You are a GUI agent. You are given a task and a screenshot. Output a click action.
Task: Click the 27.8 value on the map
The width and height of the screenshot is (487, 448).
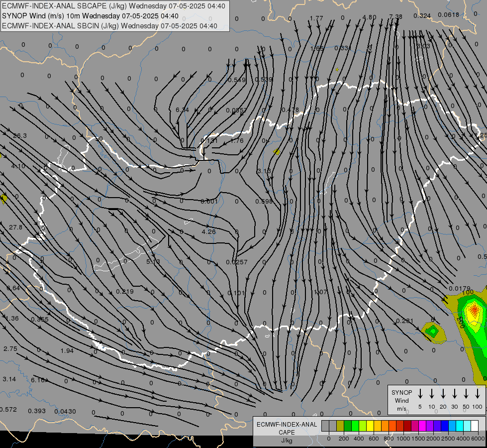click(15, 227)
